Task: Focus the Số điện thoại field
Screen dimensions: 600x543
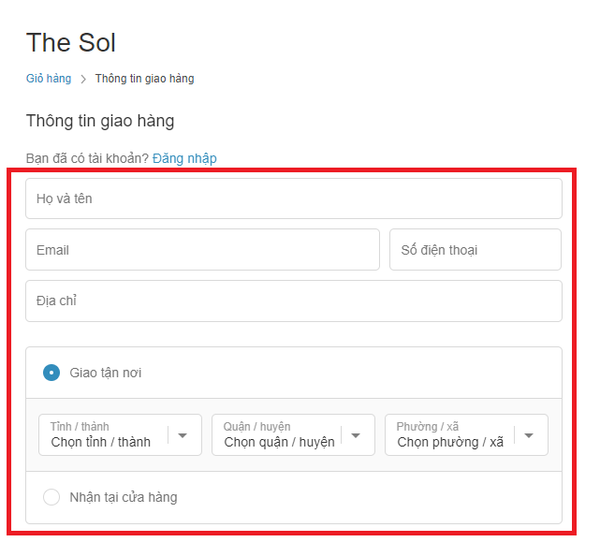Action: click(475, 250)
